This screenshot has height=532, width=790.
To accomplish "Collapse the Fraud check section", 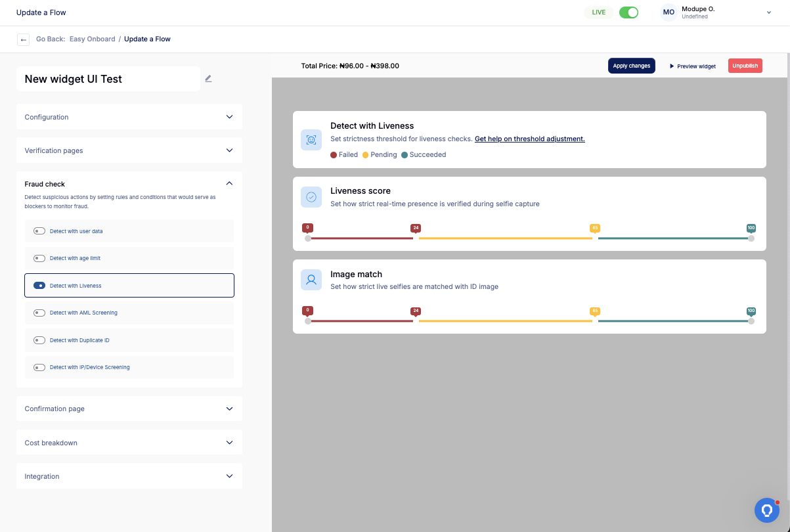I will point(229,184).
